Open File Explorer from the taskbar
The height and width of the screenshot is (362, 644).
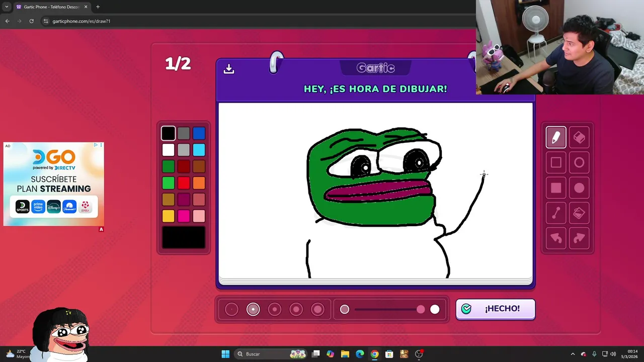345,354
